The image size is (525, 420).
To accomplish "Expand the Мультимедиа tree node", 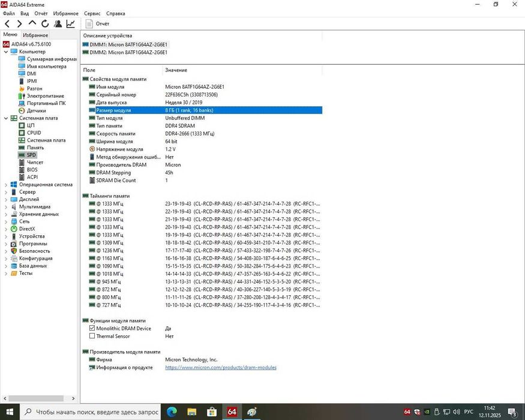I will pyautogui.click(x=5, y=206).
